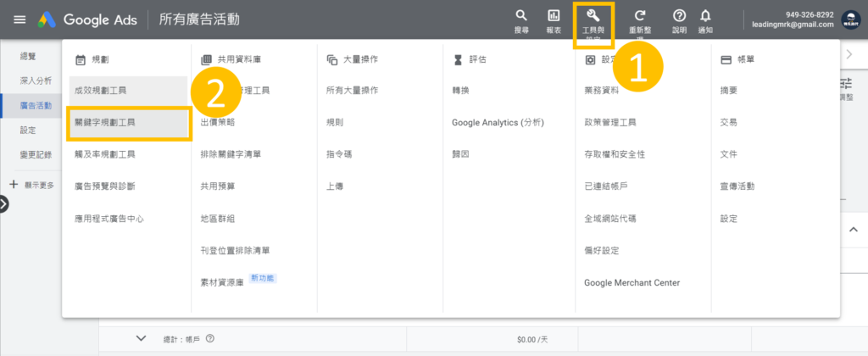Click the help icon next to 總計：帳戶
The image size is (868, 356).
210,338
